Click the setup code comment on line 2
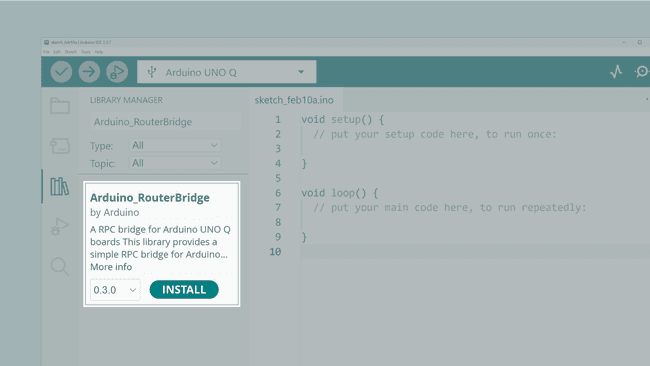 [434, 134]
